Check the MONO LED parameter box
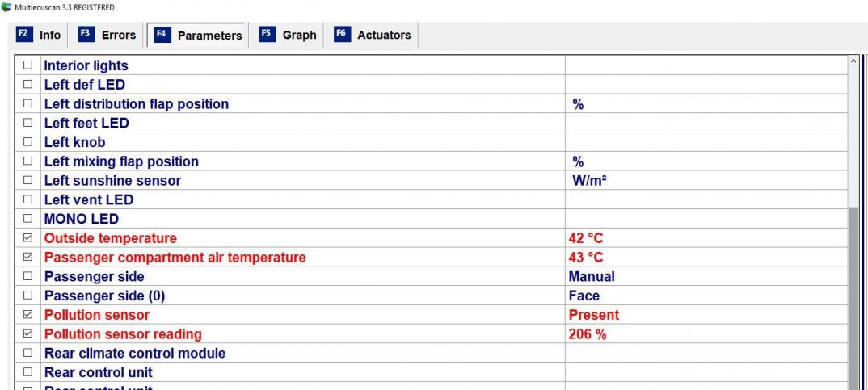 [27, 219]
